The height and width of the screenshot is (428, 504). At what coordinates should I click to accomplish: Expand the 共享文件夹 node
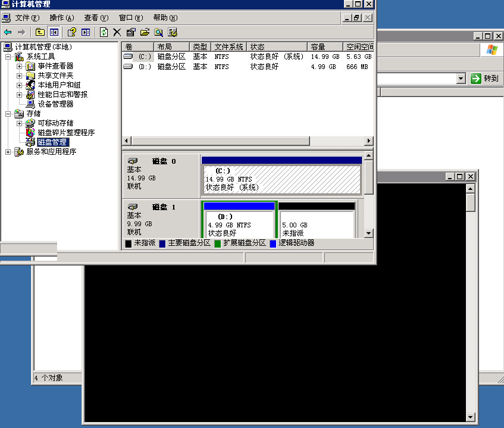19,76
